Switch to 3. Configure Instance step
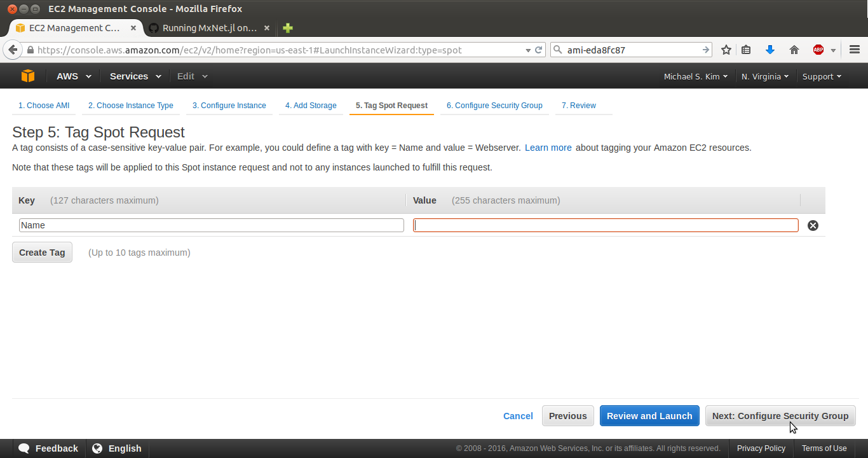Viewport: 868px width, 458px height. 229,106
